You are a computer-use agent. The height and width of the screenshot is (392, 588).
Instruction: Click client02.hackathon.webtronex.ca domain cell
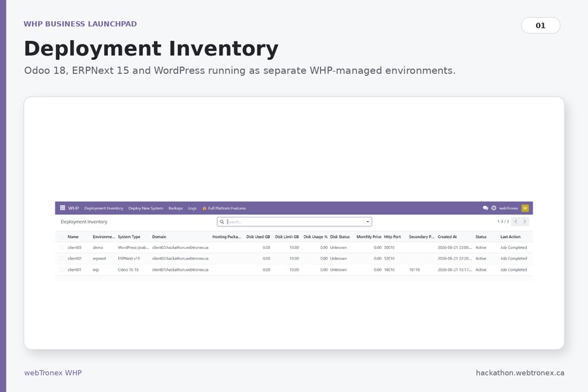(x=180, y=258)
